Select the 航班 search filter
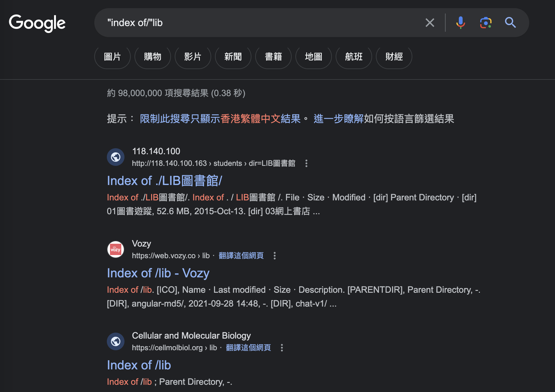This screenshot has width=555, height=392. [x=354, y=57]
